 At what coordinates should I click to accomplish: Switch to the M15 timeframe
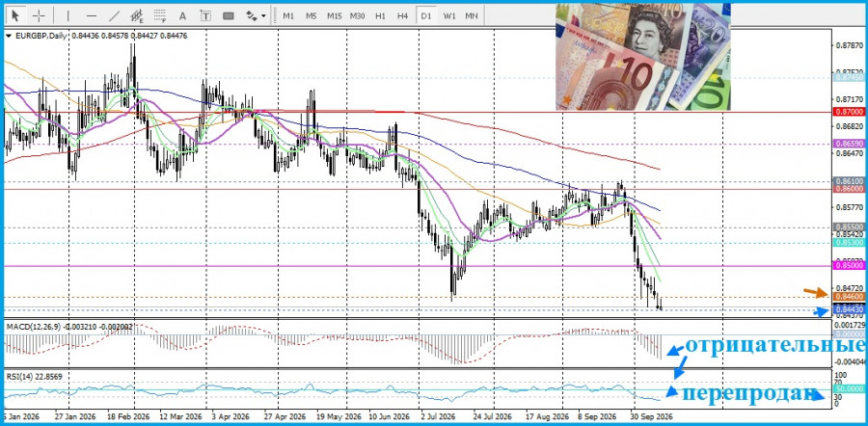click(x=334, y=15)
